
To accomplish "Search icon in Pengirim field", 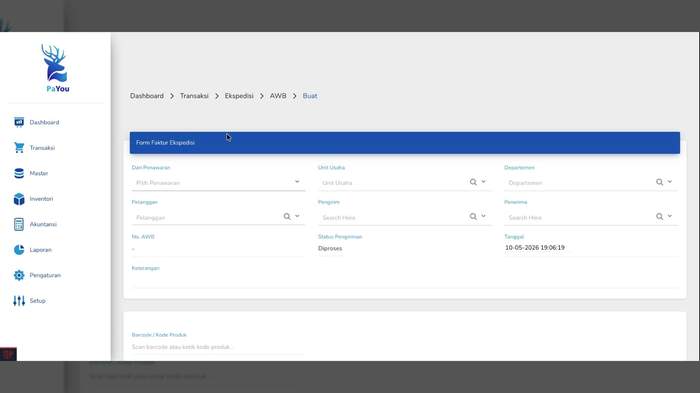I will [473, 216].
